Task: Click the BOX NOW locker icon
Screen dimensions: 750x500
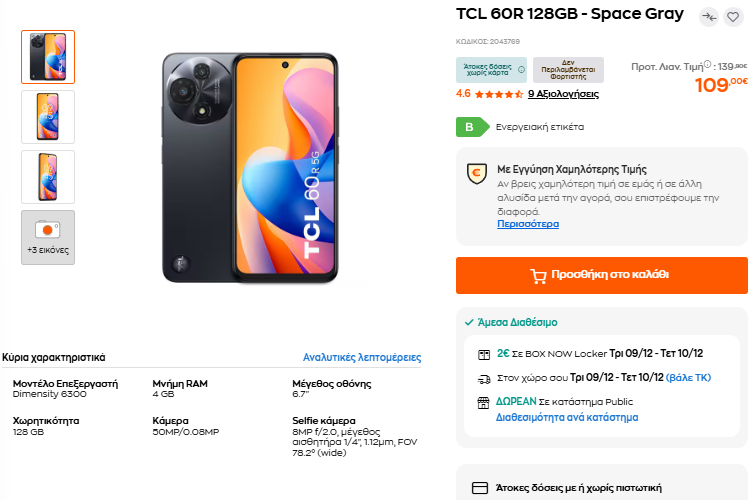Action: coord(484,353)
